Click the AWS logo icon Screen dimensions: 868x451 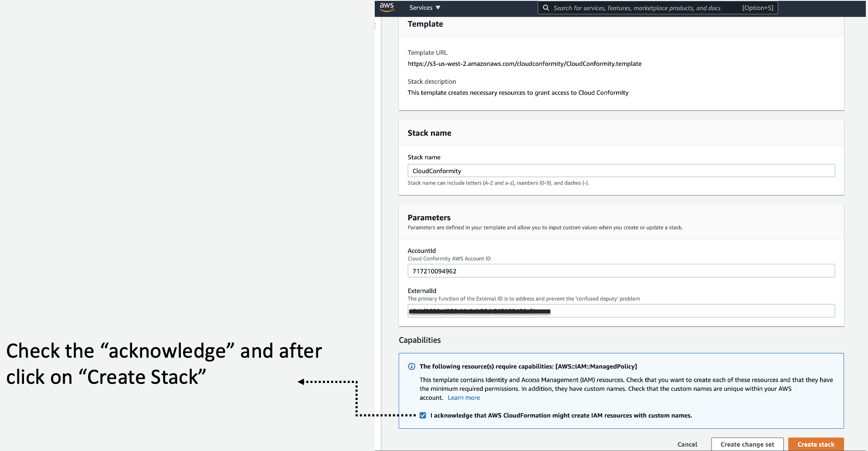387,7
